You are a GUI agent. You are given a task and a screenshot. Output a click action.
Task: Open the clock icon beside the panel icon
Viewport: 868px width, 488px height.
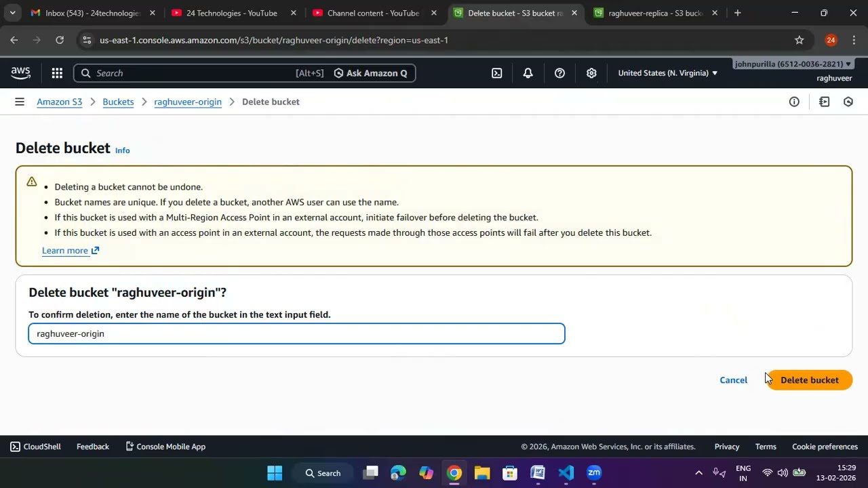(x=848, y=102)
